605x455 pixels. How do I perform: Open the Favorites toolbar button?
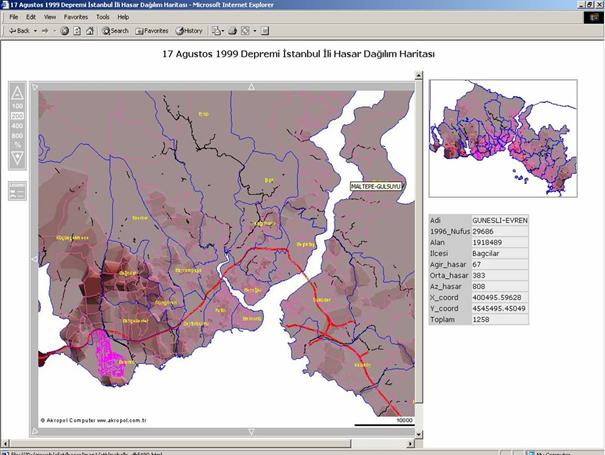tap(151, 31)
